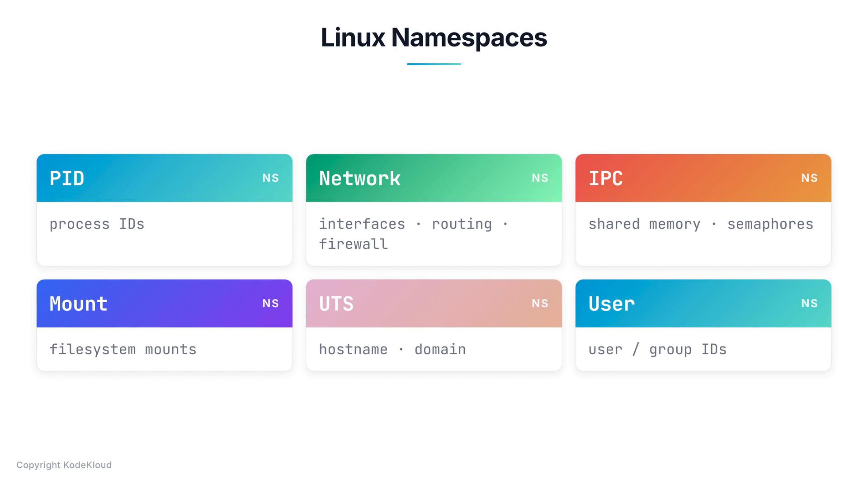Click the NS badge on PID card

tap(270, 178)
